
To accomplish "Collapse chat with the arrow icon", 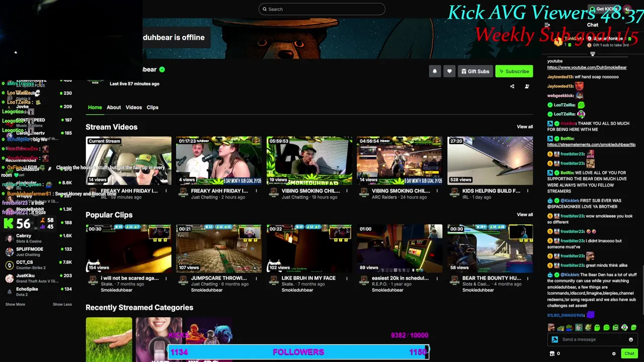I will coord(547,25).
